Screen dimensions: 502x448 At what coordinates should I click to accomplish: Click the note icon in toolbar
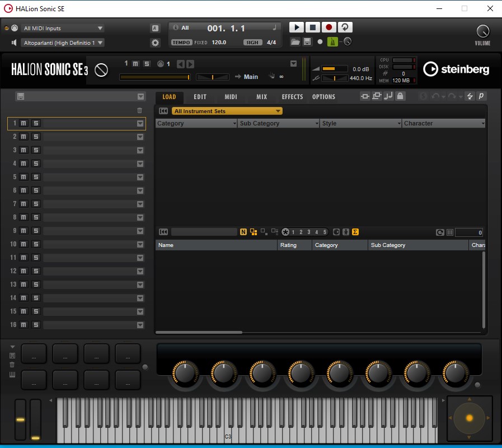coord(388,96)
